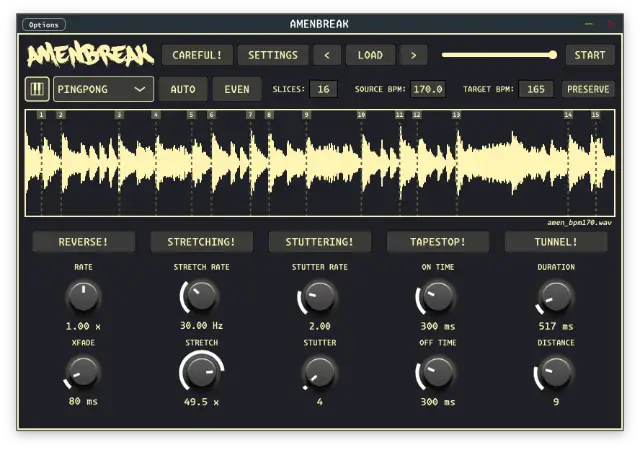
Task: Click the volume slider handle
Action: [x=552, y=55]
